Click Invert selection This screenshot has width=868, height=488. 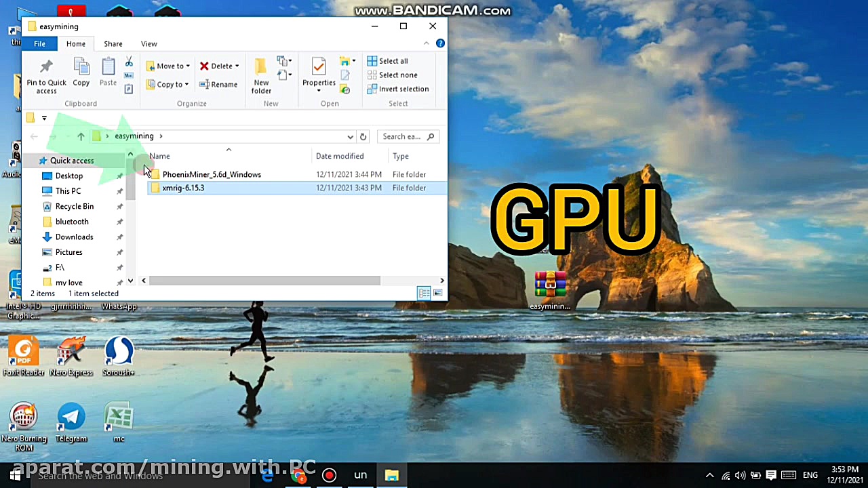point(397,89)
